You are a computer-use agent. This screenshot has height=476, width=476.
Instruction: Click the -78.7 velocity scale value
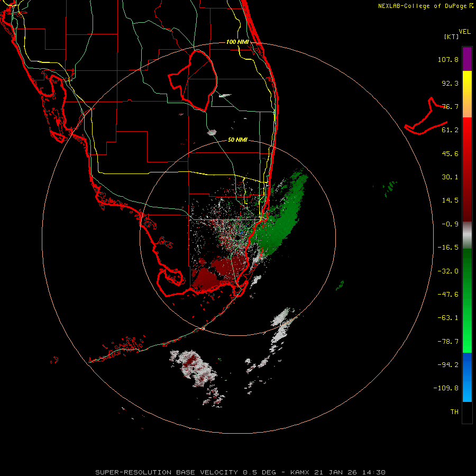point(448,342)
